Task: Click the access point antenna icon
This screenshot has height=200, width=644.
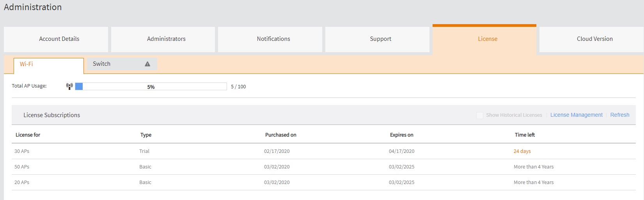Action: (x=69, y=86)
